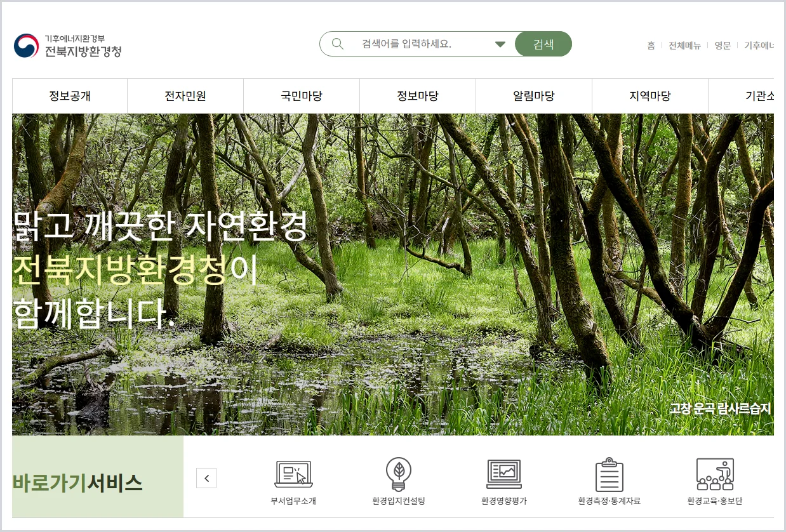Click the search magnifier icon
Image resolution: width=786 pixels, height=532 pixels.
pyautogui.click(x=338, y=44)
